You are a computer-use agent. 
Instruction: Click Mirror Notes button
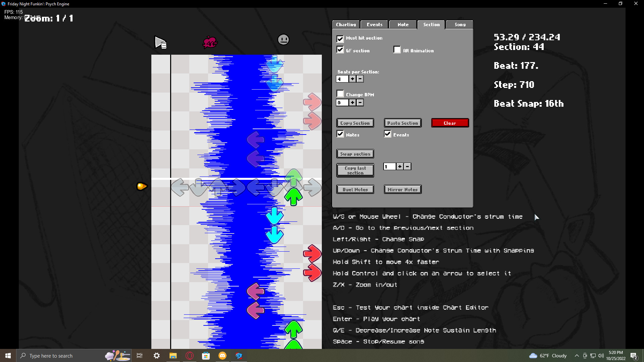[x=403, y=190]
